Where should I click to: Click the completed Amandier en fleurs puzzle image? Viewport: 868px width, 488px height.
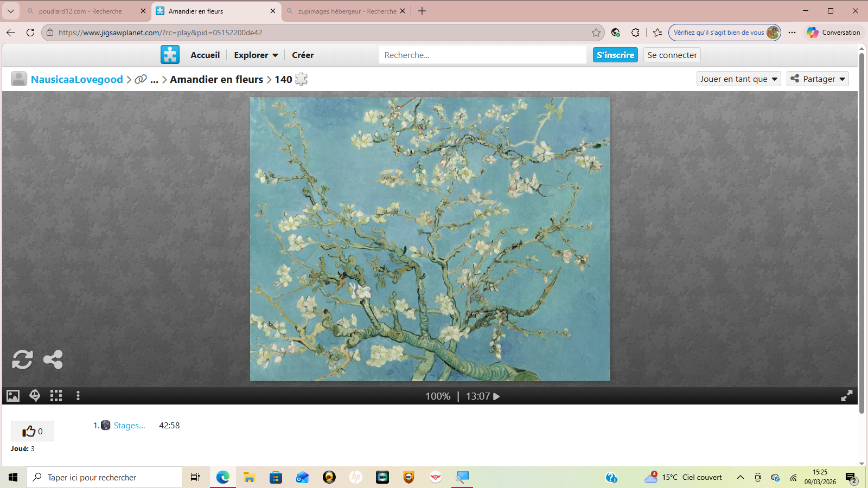[430, 239]
